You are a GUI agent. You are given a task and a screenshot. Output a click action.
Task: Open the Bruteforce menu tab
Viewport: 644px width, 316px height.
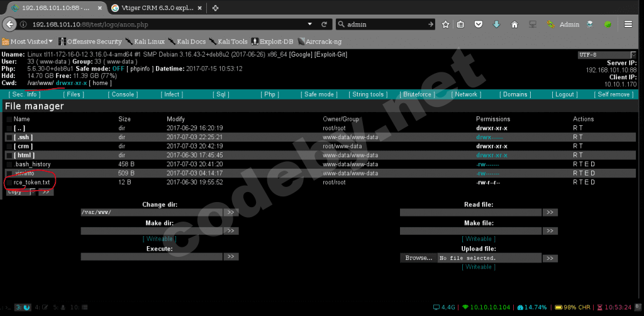(x=418, y=94)
